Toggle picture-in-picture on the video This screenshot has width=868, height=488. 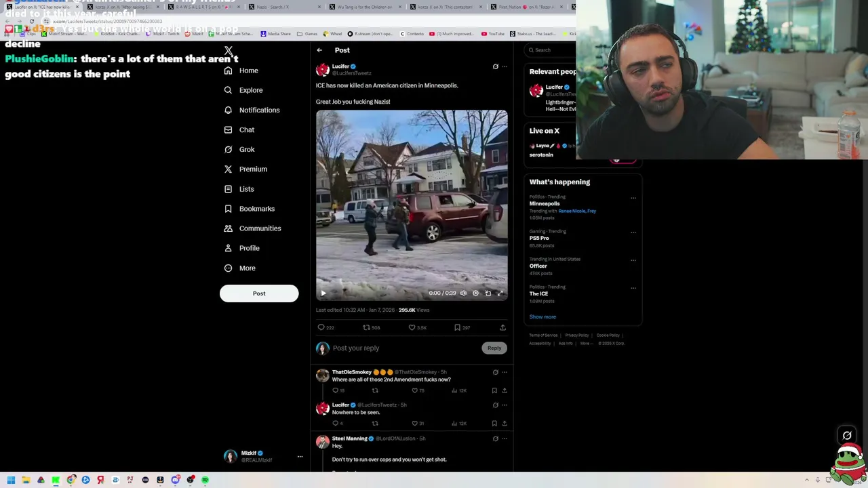tap(488, 293)
